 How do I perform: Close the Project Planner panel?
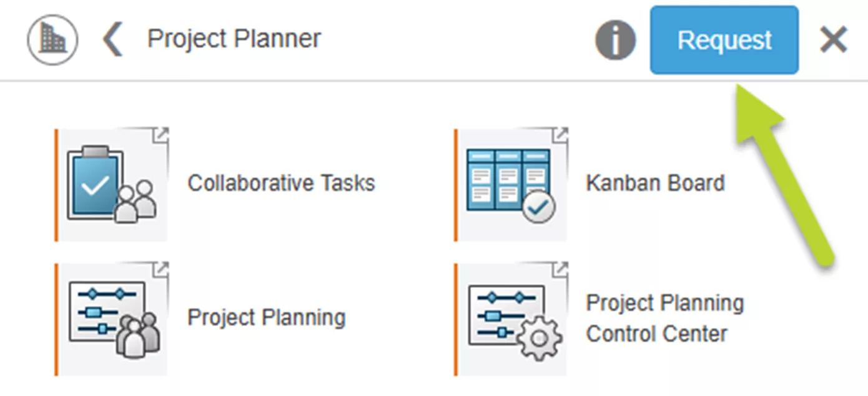pyautogui.click(x=834, y=39)
